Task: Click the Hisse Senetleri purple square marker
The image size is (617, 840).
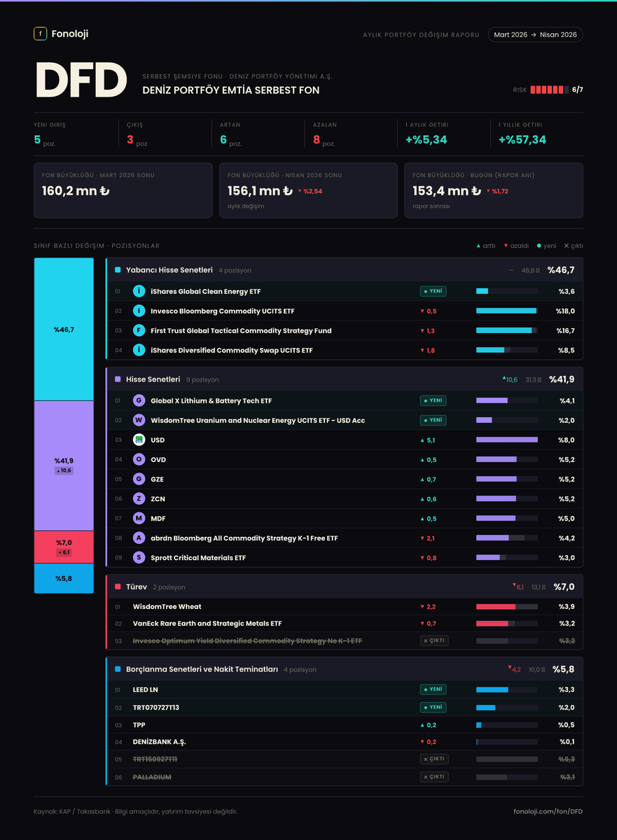Action: [118, 379]
